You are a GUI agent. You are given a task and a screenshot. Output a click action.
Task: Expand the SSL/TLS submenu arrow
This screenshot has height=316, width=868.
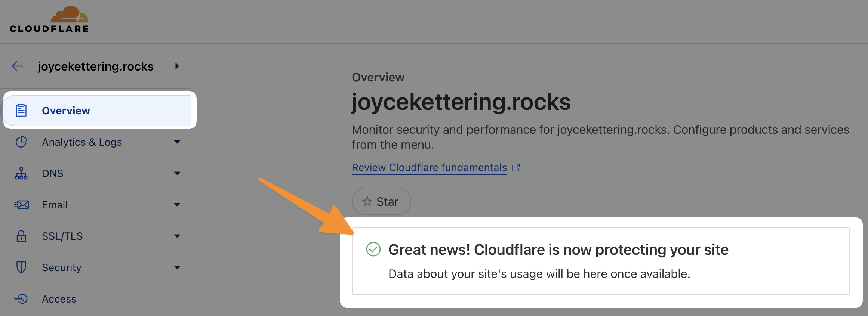coord(177,236)
